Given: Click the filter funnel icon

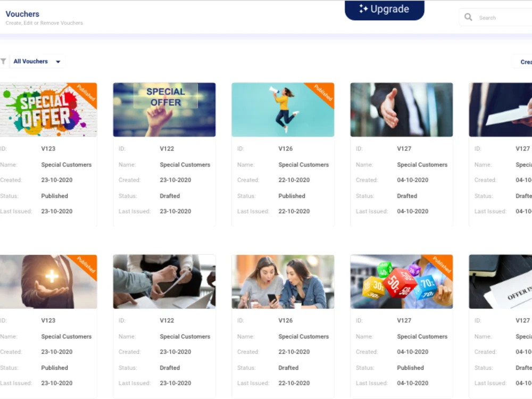Looking at the screenshot, I should pos(3,61).
